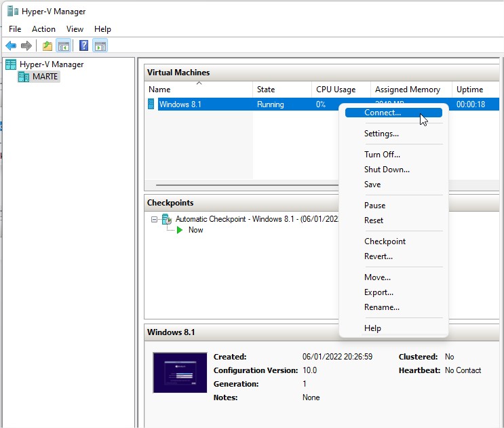Image resolution: width=504 pixels, height=428 pixels.
Task: Click the Notes value None
Action: click(311, 397)
